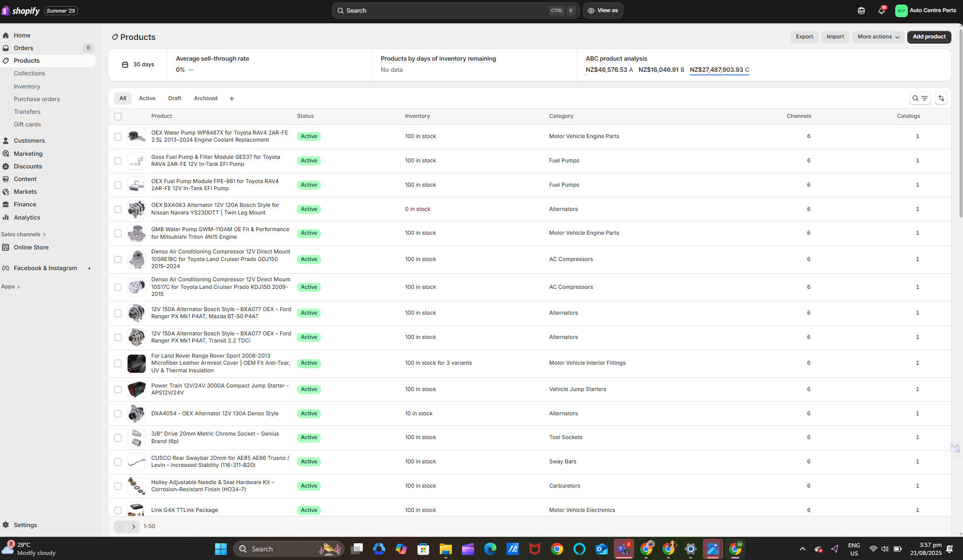Open Analytics section

27,218
